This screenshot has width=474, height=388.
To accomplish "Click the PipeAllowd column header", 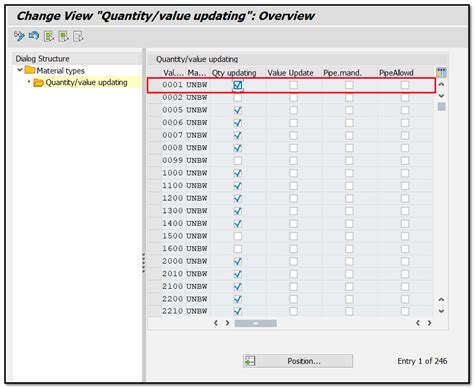I will pos(396,73).
